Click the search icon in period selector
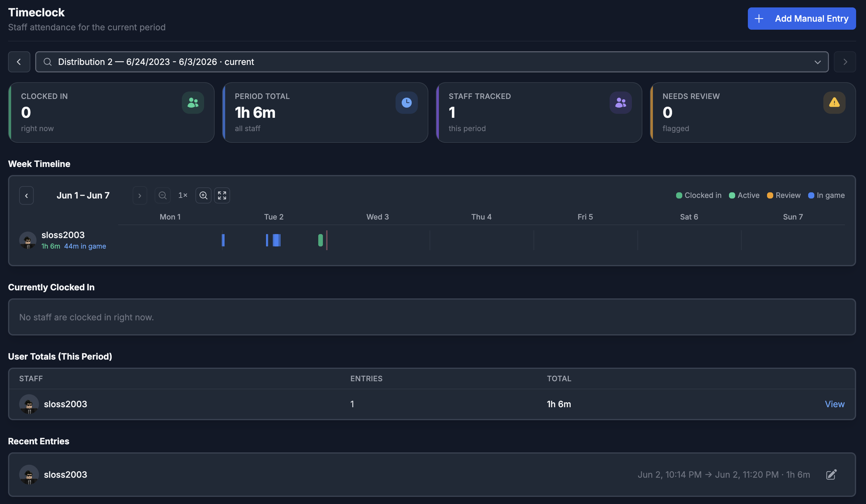Viewport: 866px width, 504px height. coord(47,62)
